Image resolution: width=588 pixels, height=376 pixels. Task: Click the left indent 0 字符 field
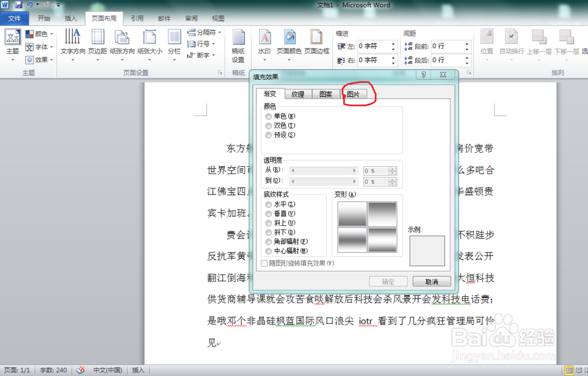click(x=373, y=46)
